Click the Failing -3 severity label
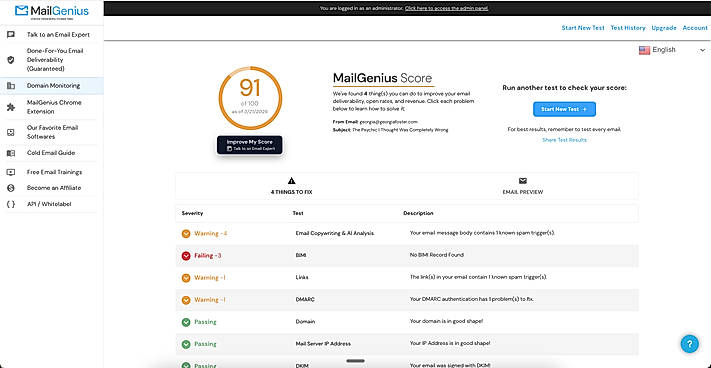Screen dimensions: 711x368 pyautogui.click(x=208, y=256)
